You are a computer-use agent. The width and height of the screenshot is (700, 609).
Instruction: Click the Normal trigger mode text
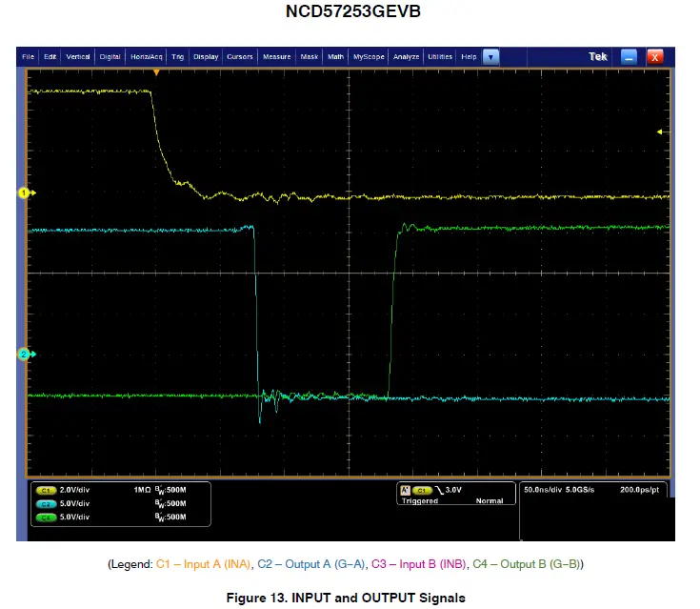pos(490,501)
